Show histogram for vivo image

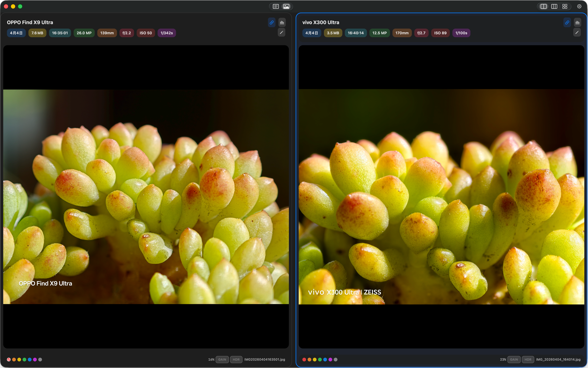pos(578,22)
